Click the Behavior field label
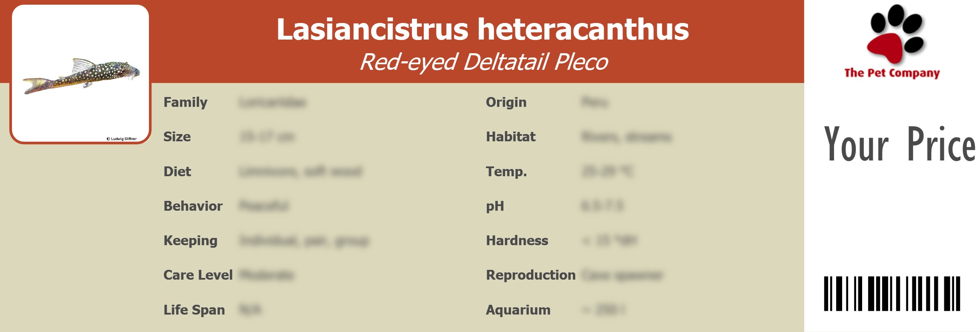The width and height of the screenshot is (980, 332). point(193,206)
